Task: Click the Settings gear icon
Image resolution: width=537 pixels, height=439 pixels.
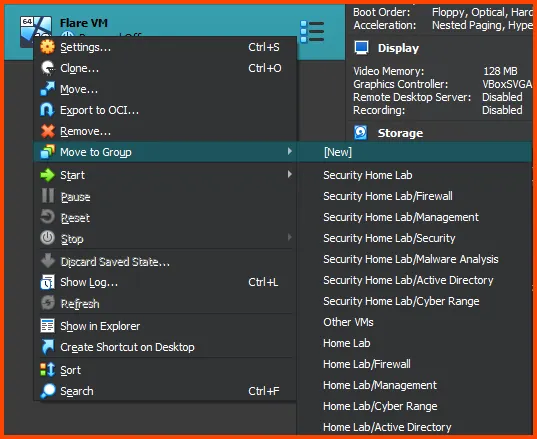Action: coord(47,47)
